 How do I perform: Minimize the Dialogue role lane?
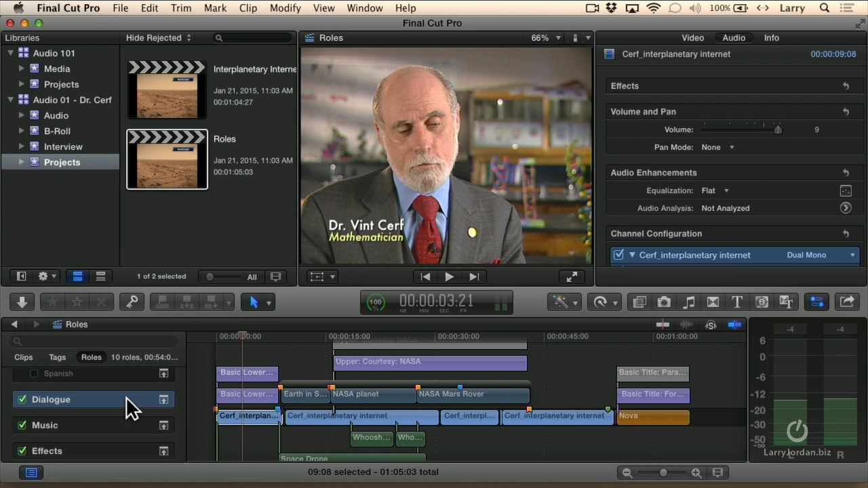click(163, 400)
